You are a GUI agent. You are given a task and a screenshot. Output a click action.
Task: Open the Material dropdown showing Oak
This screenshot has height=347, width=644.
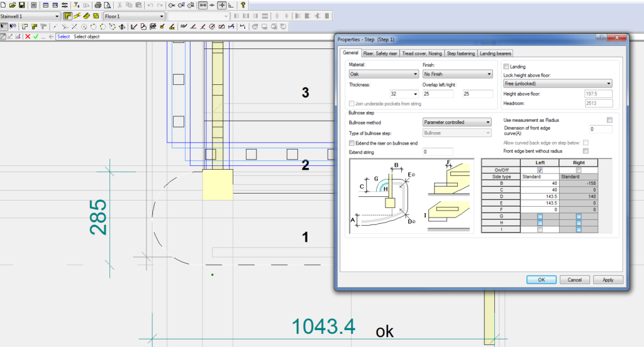[384, 74]
